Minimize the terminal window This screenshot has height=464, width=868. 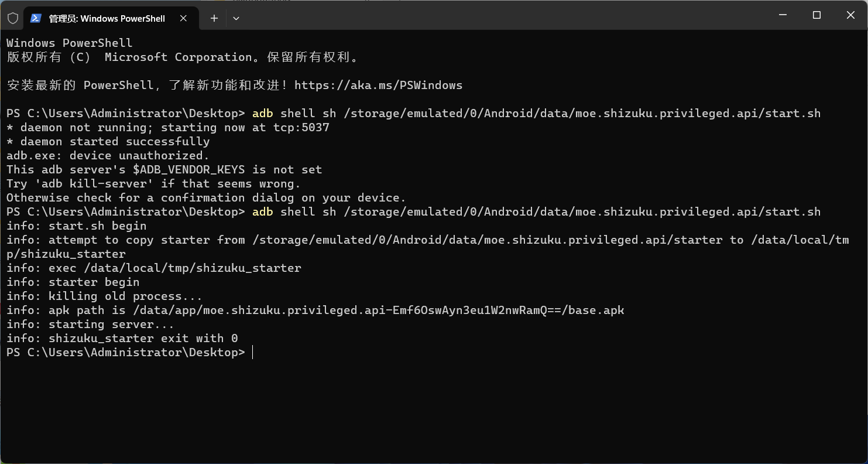click(783, 15)
